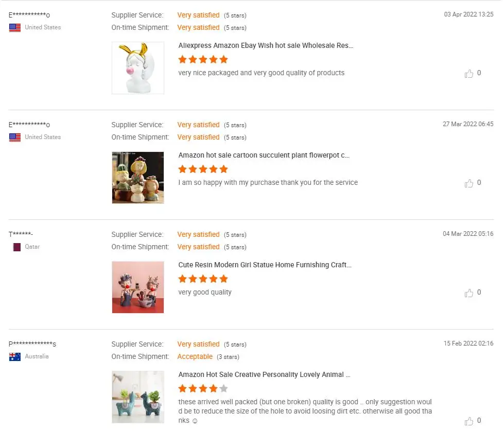
Task: Click reviewer name P*************s
Action: tap(32, 344)
